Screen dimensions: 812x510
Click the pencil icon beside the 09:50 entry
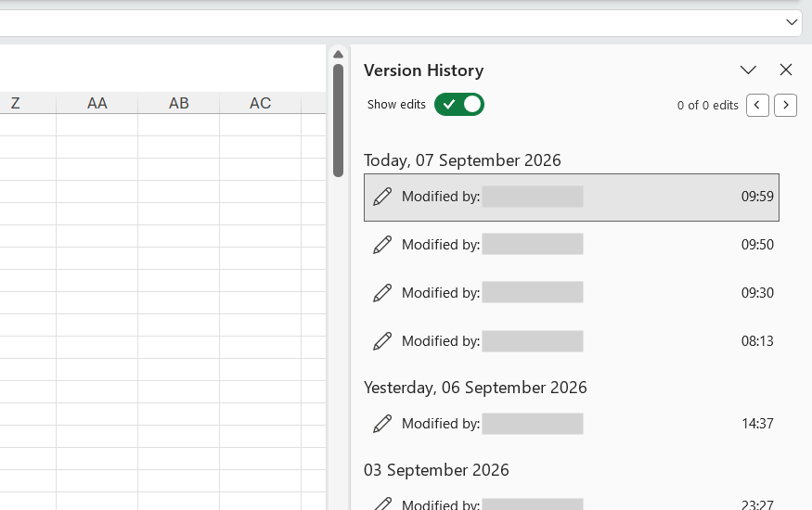382,245
